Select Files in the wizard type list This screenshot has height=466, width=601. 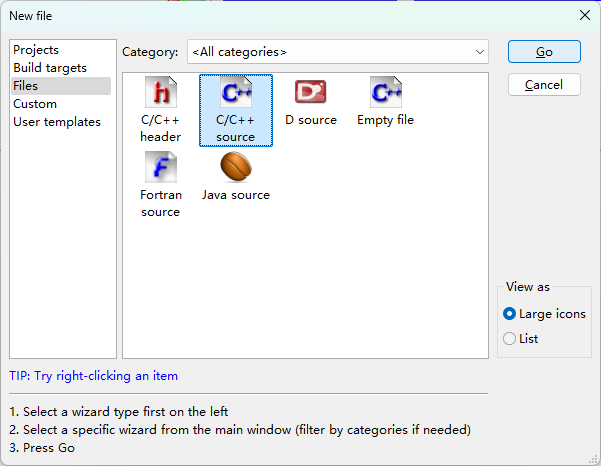click(26, 86)
